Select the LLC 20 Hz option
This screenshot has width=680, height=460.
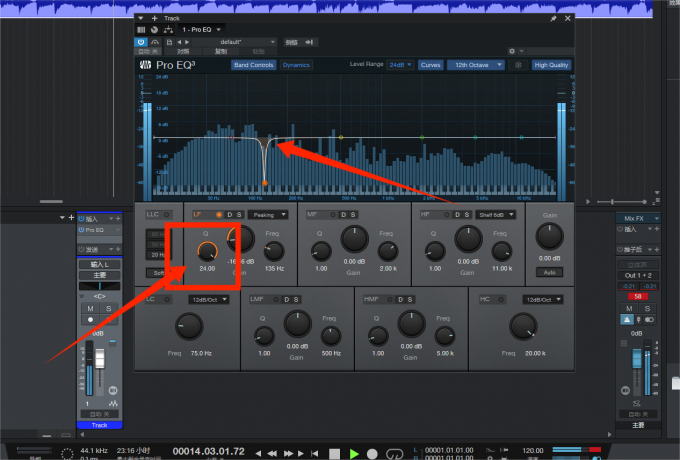coord(157,255)
